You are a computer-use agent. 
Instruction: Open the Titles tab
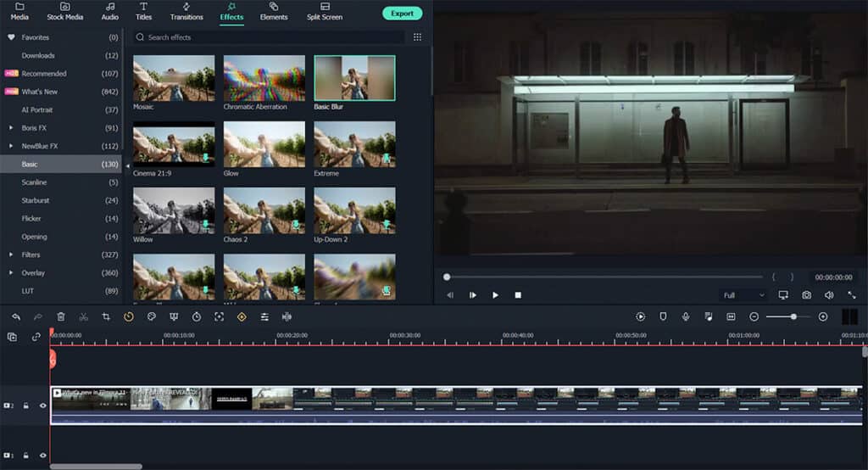pos(143,12)
